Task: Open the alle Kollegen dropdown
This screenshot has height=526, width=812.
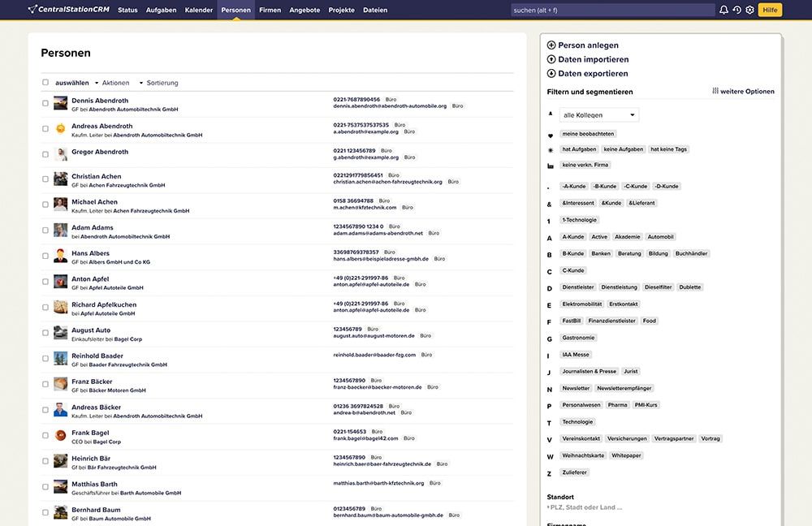Action: 599,115
